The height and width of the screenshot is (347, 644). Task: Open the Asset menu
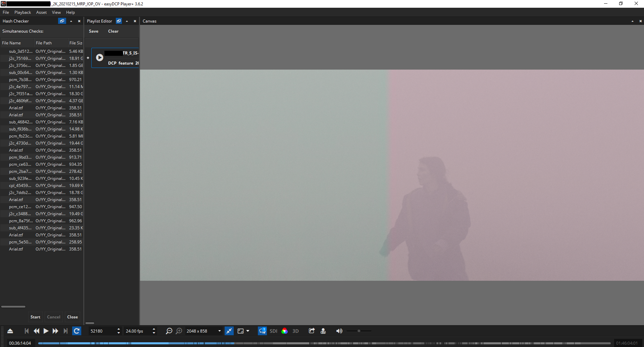(x=41, y=12)
